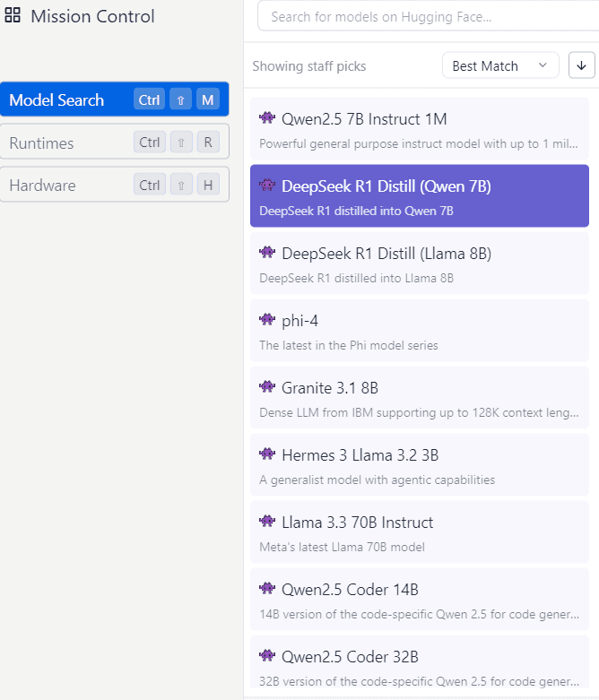Toggle sort direction with the down arrow button
599x700 pixels.
click(581, 65)
